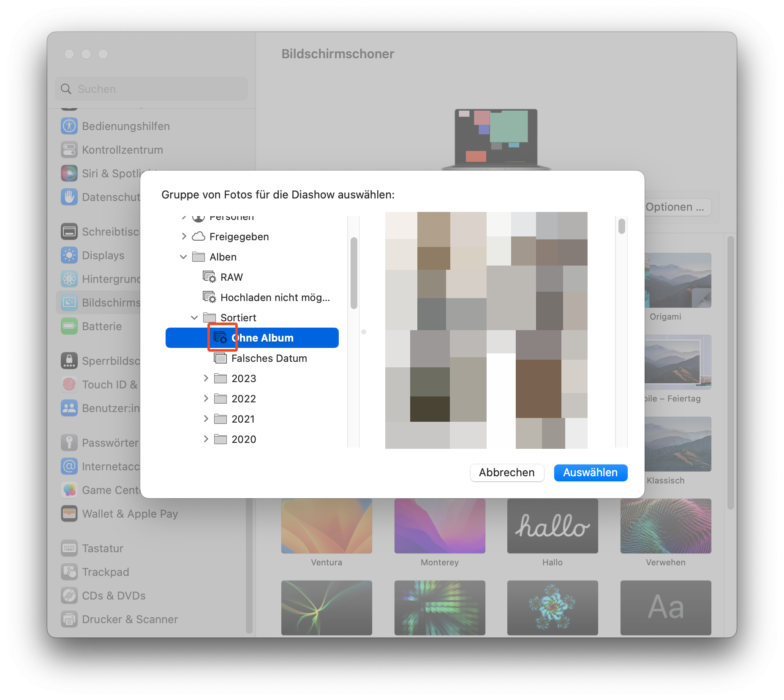
Task: Click the Batterie icon in sidebar
Action: pos(69,326)
